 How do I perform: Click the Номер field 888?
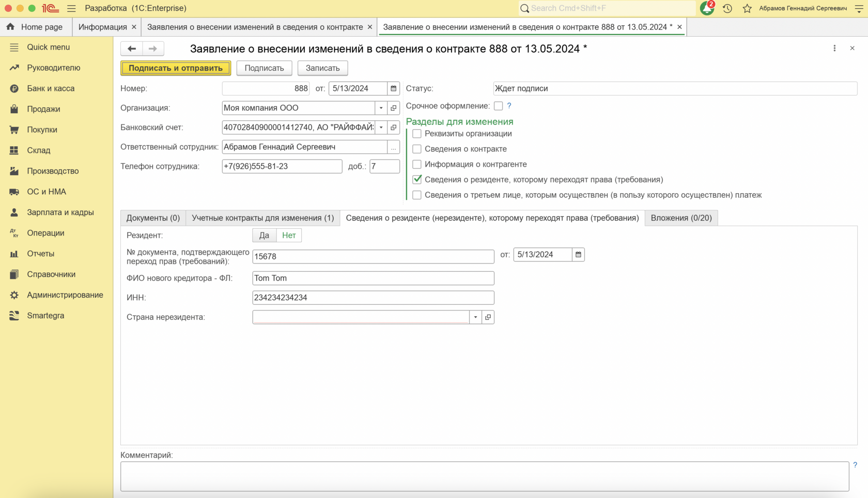coord(266,88)
